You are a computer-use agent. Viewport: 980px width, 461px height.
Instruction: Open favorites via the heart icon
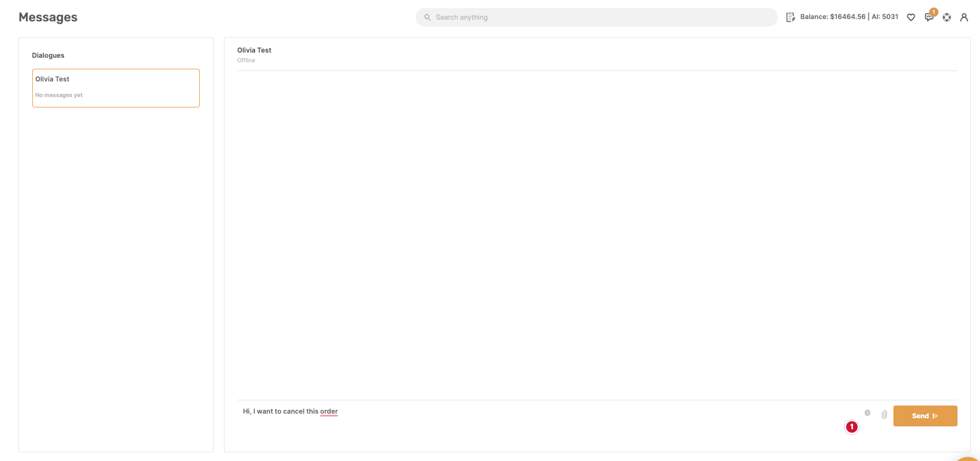(911, 17)
